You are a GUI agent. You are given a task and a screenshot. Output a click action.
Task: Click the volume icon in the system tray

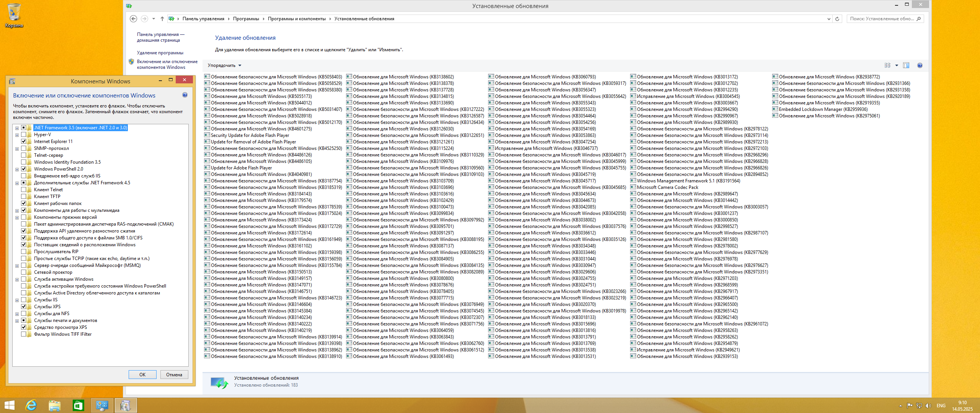(928, 406)
